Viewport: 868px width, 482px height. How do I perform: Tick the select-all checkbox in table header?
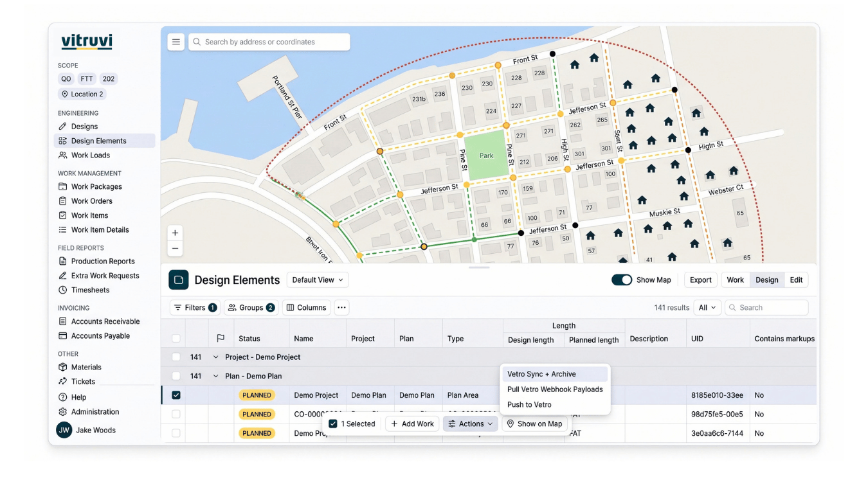176,339
